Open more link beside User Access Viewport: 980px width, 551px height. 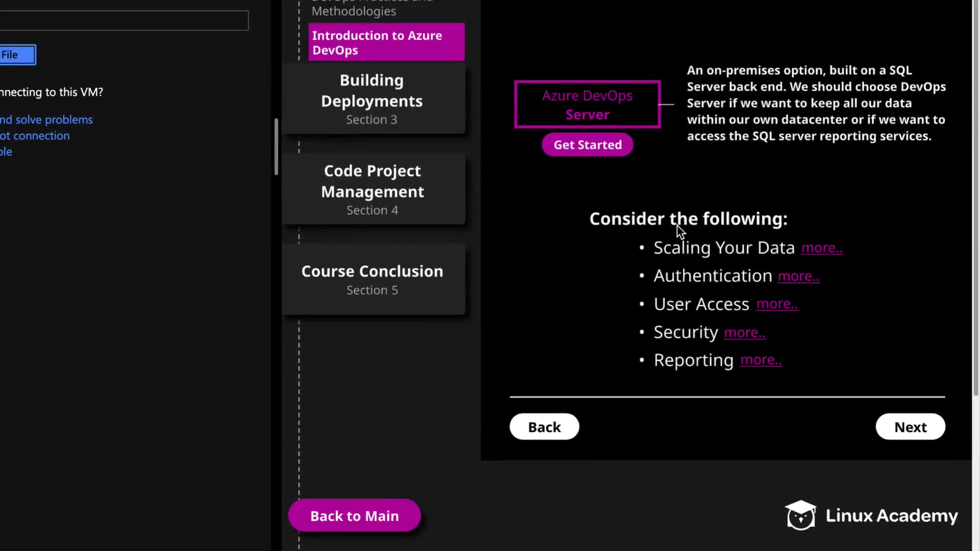pyautogui.click(x=777, y=304)
